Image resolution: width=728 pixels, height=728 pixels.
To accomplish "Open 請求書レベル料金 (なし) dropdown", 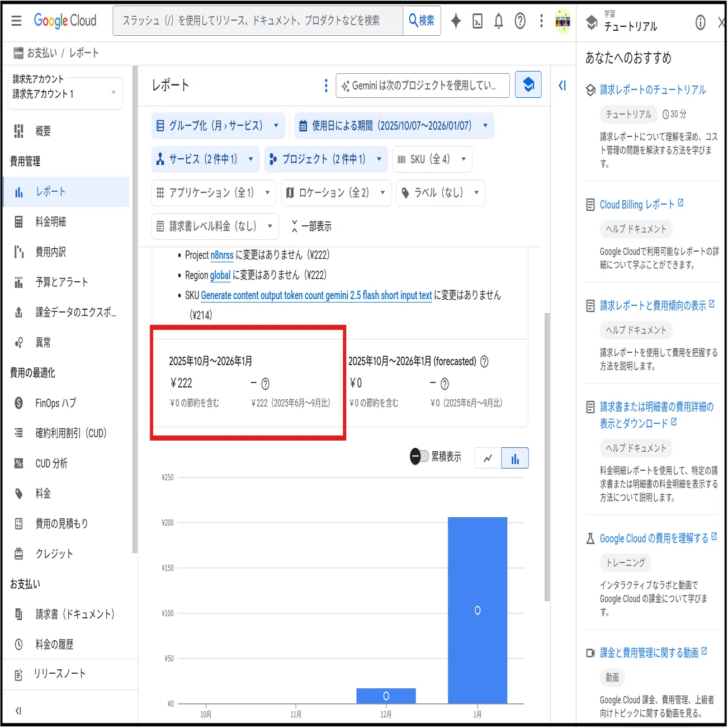I will (x=215, y=226).
